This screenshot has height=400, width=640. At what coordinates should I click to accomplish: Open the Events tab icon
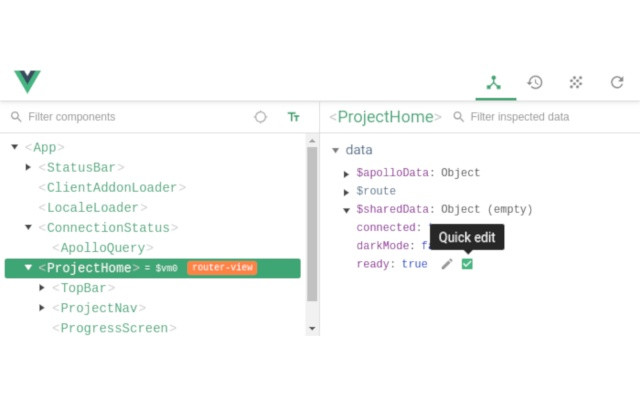click(x=576, y=82)
